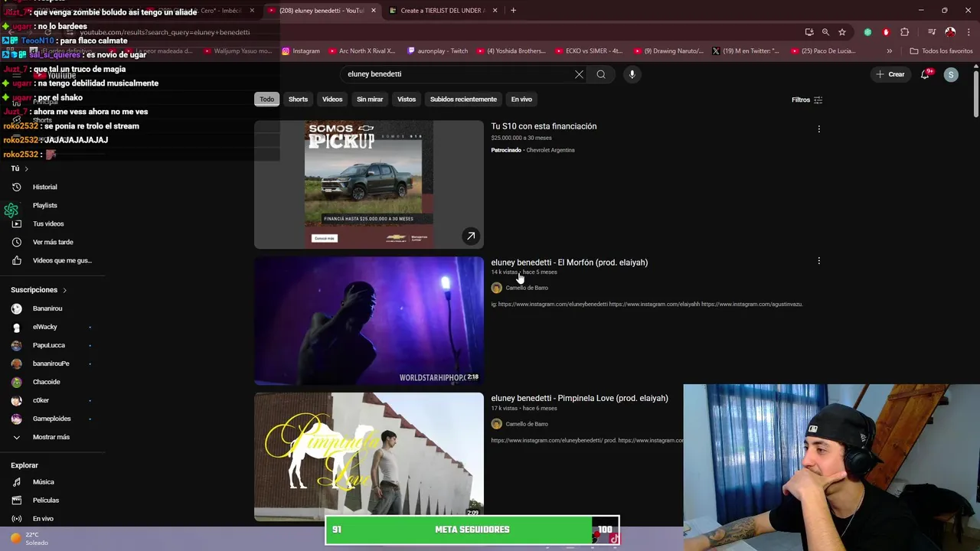The height and width of the screenshot is (551, 980).
Task: Open the Instagram bookmark
Action: pos(301,51)
